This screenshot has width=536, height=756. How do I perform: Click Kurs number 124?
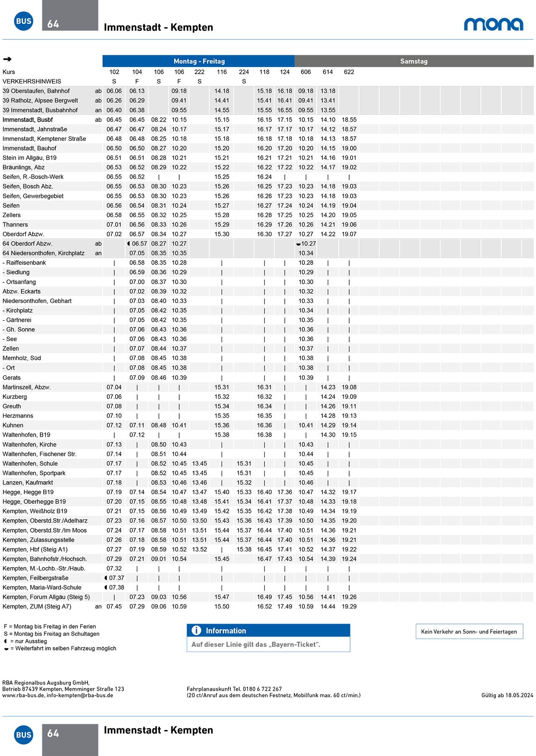[285, 72]
